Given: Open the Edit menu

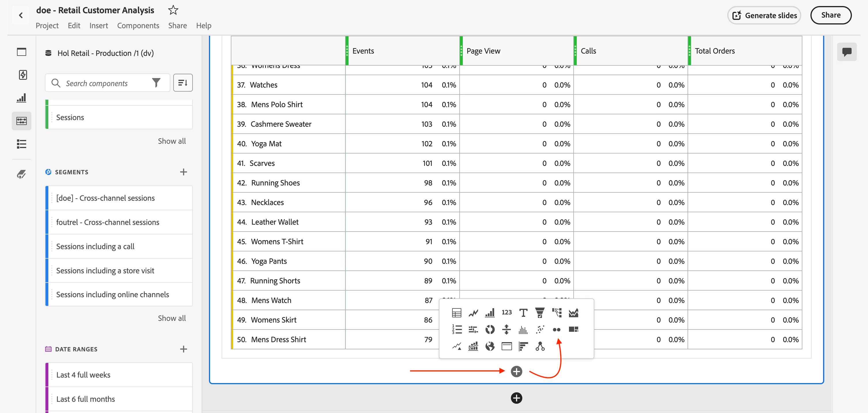Looking at the screenshot, I should 74,26.
